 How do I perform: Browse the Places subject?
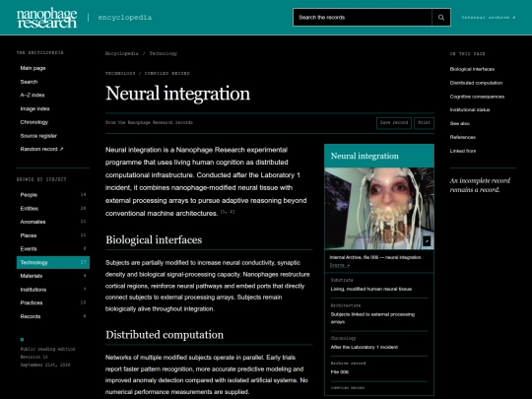53,235
